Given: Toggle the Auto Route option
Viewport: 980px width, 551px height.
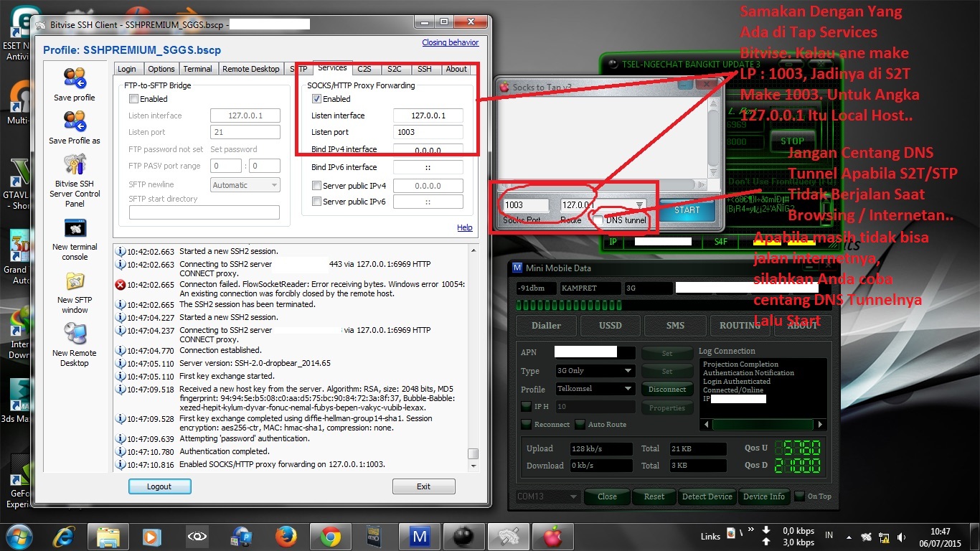Looking at the screenshot, I should 580,424.
